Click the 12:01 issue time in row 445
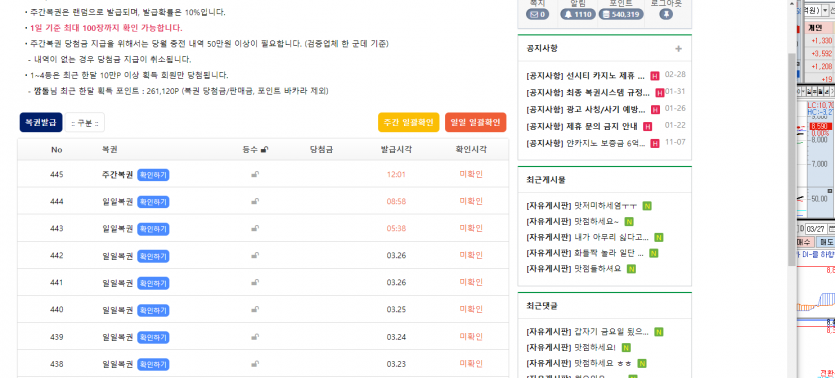This screenshot has width=835, height=378. [396, 175]
